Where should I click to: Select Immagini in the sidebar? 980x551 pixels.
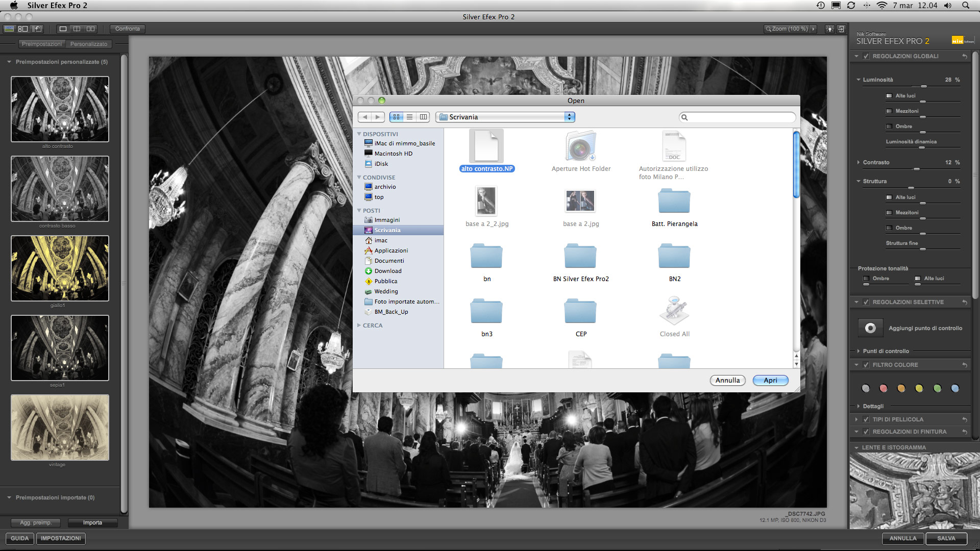[x=387, y=220]
